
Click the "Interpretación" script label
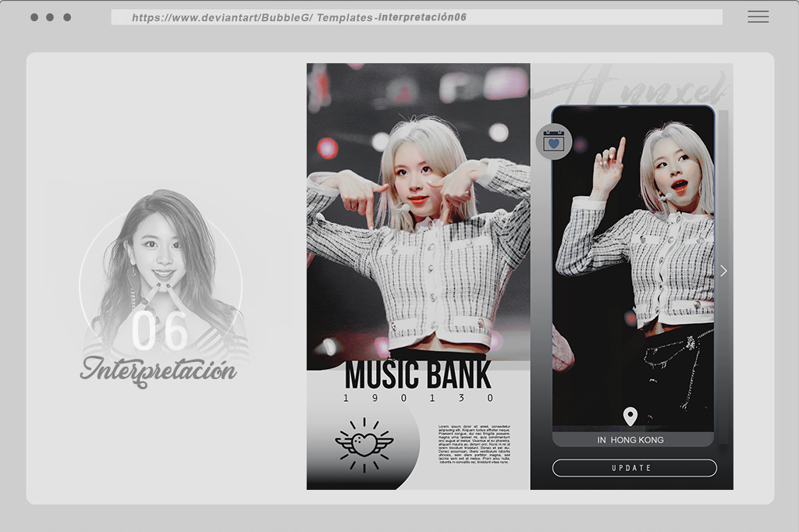click(158, 371)
